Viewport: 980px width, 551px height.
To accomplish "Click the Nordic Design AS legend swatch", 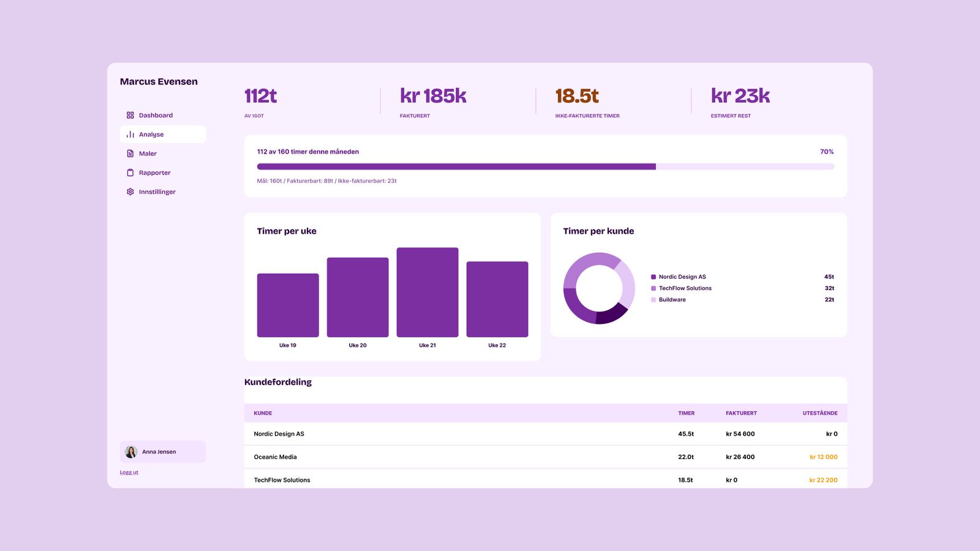I will (654, 277).
